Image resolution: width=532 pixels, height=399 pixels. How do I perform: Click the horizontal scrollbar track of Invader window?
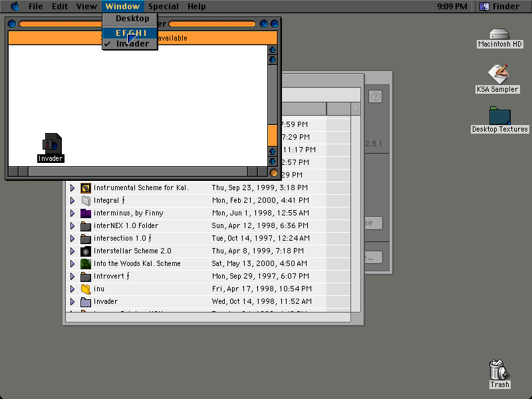tap(138, 172)
